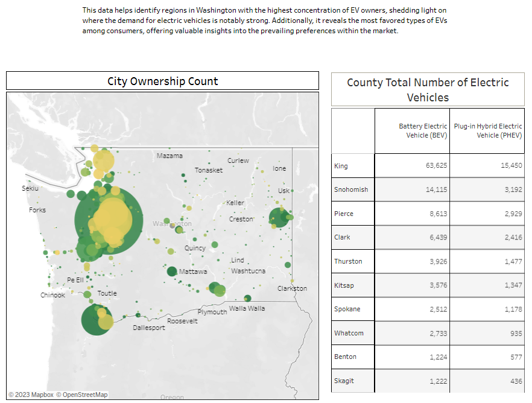Click the largest yellow circle on the map
532x403 pixels.
(111, 216)
